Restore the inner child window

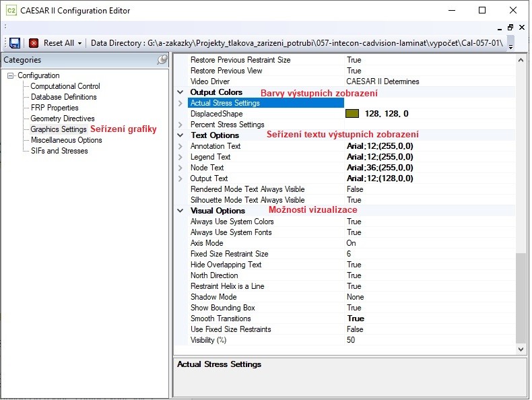510,28
